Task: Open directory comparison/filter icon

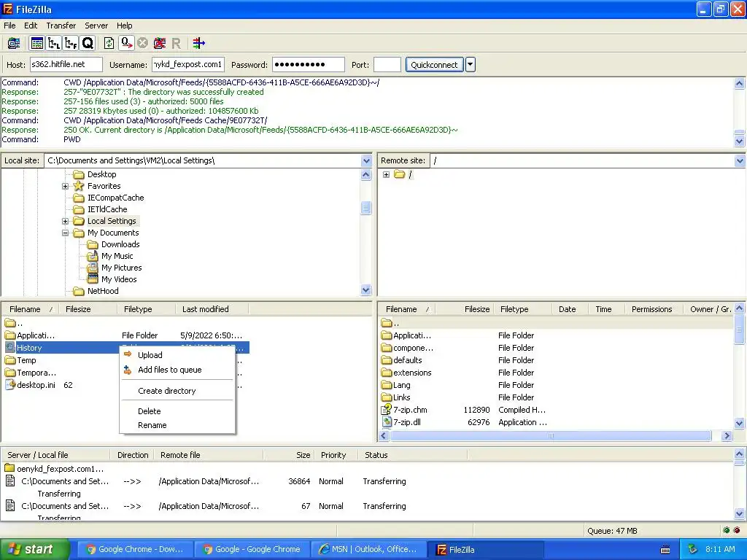Action: click(199, 43)
